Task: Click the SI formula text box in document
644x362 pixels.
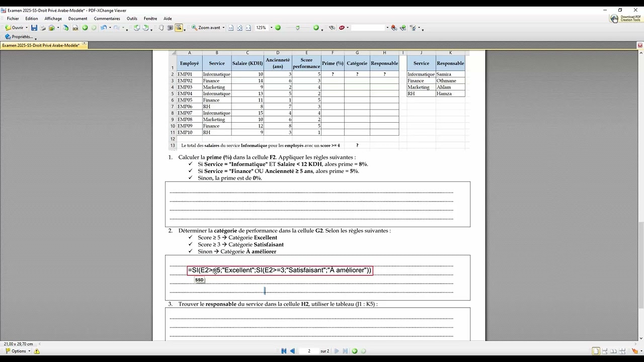Action: 280,270
